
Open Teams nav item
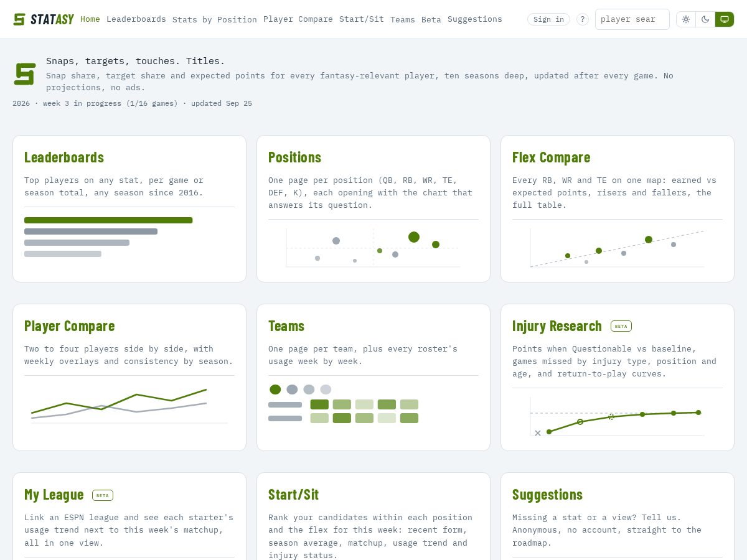click(x=403, y=19)
